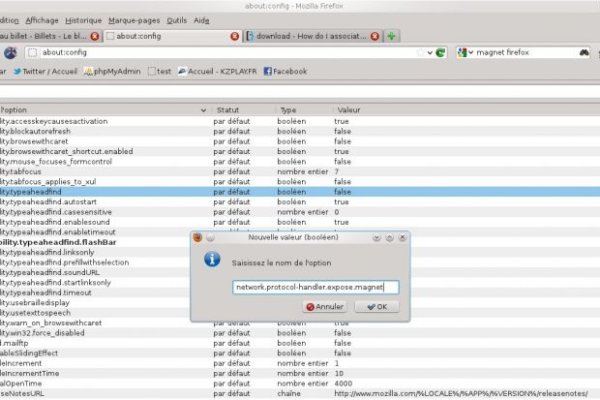Viewport: 600px width, 400px height.
Task: Open the Affichage menu
Action: click(42, 20)
